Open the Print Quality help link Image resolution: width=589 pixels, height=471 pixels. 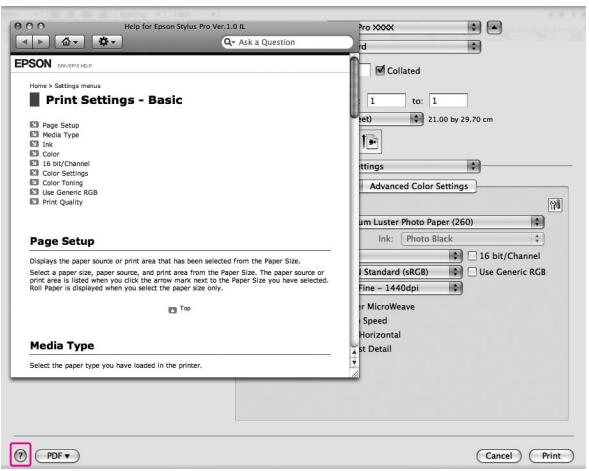point(62,202)
